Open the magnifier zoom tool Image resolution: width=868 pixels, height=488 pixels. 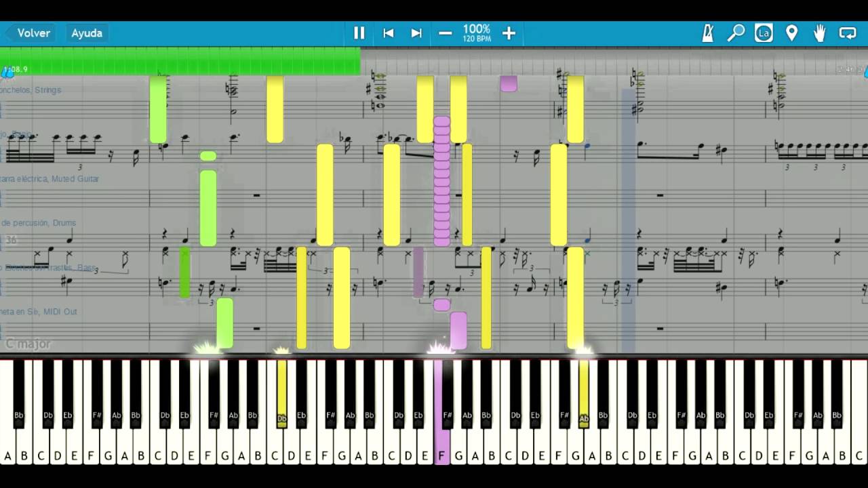tap(736, 33)
